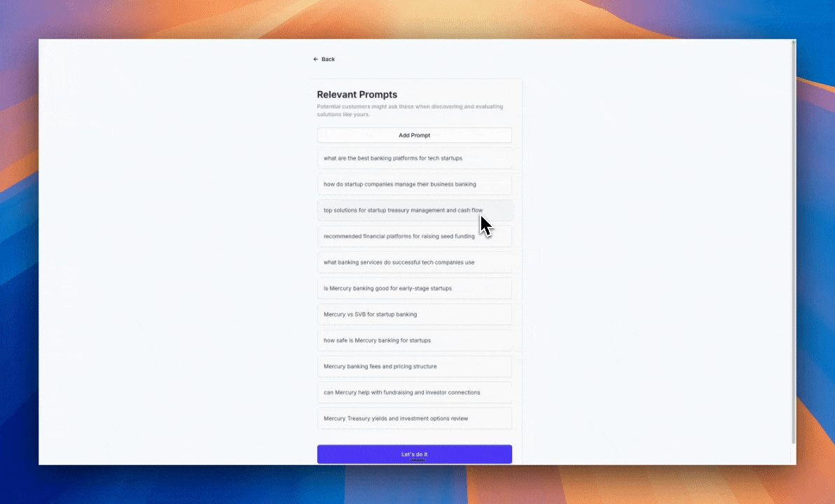Select the Mercury good for early-stage startups prompt
Image resolution: width=835 pixels, height=504 pixels.
(x=414, y=288)
